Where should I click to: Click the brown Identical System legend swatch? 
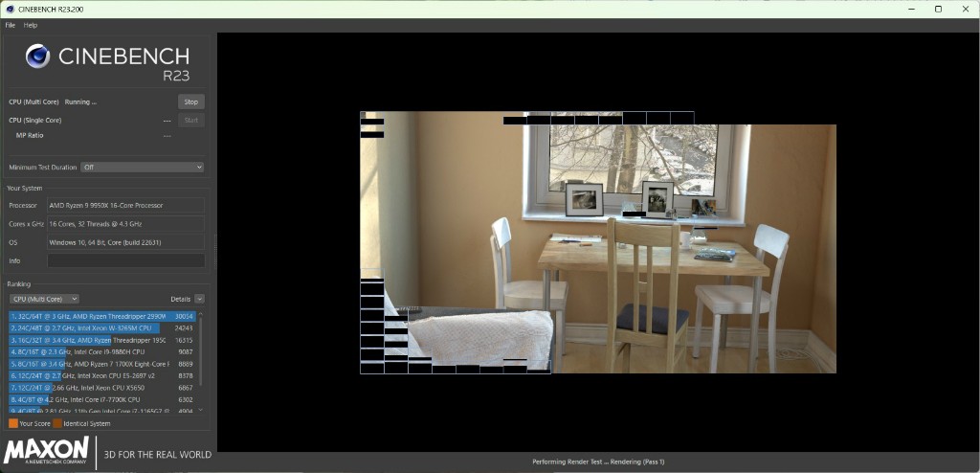pyautogui.click(x=57, y=423)
